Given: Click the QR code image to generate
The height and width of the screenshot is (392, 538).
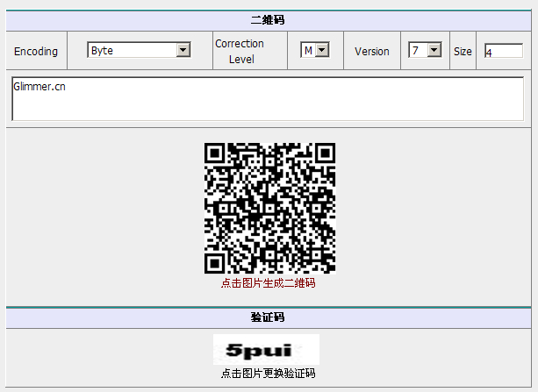Looking at the screenshot, I should pos(269,208).
